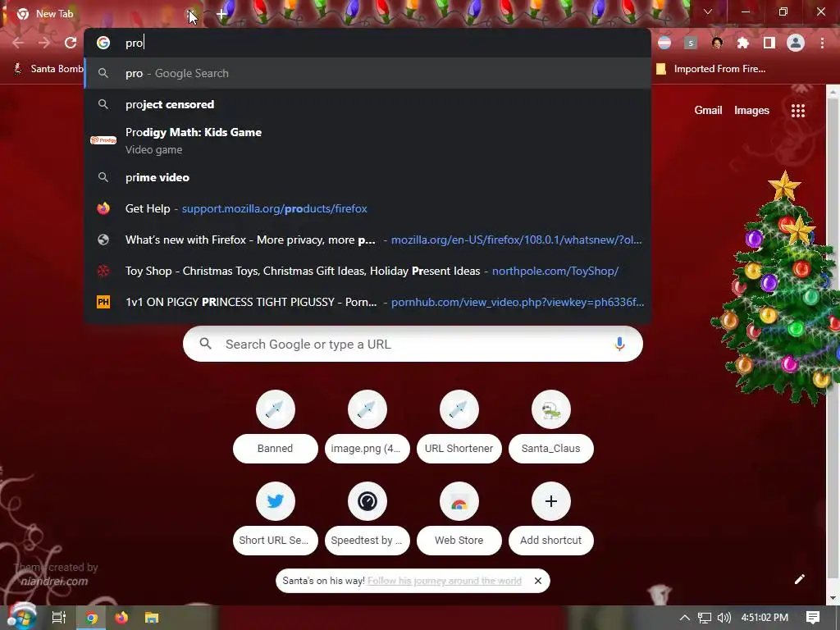The image size is (840, 630).
Task: Open Firefox from the taskbar
Action: (121, 617)
